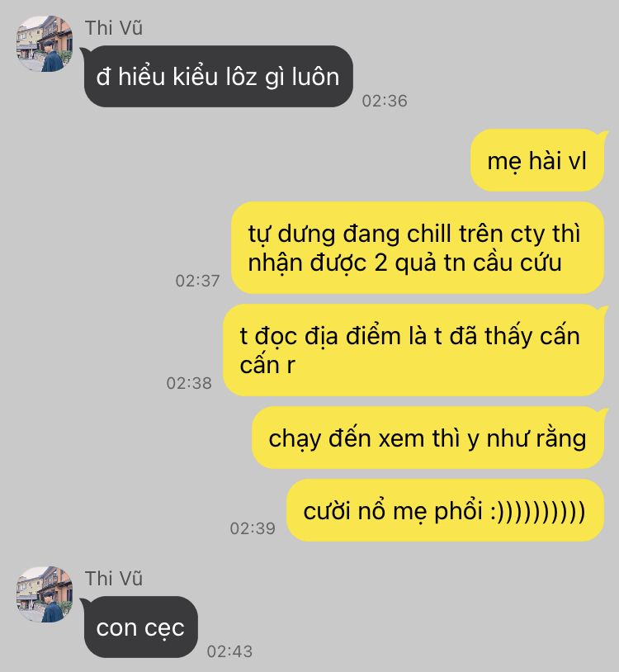Select the dark 'con cẹc' bubble
The width and height of the screenshot is (619, 672).
141,627
